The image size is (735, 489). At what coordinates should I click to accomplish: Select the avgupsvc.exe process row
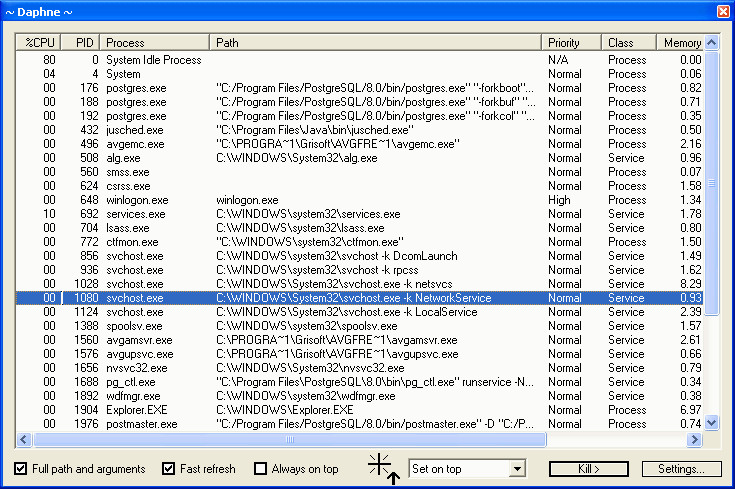360,354
